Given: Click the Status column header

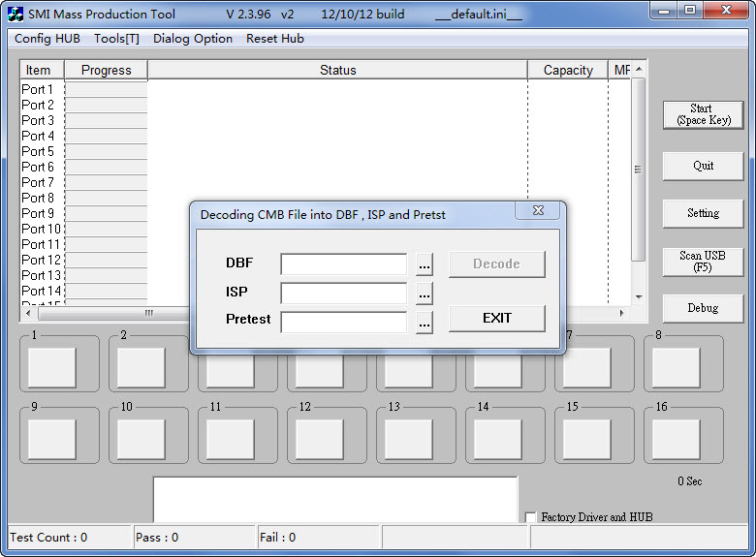Looking at the screenshot, I should (337, 71).
